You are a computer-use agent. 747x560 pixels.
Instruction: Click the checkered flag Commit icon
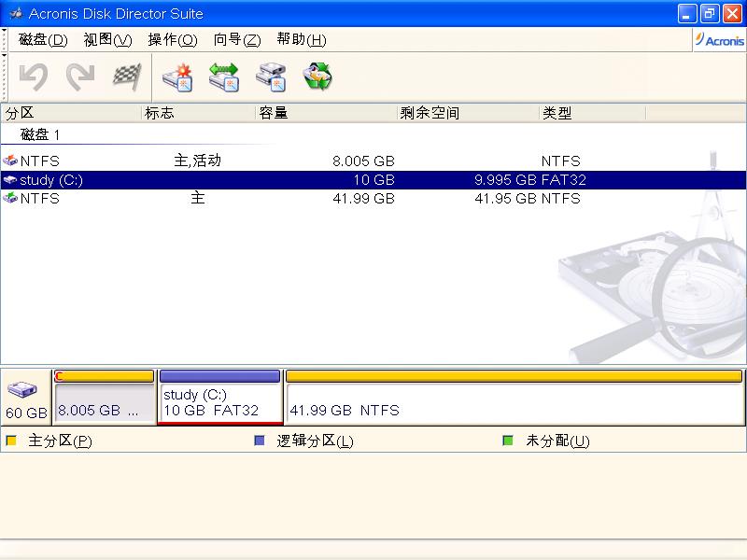pyautogui.click(x=127, y=77)
